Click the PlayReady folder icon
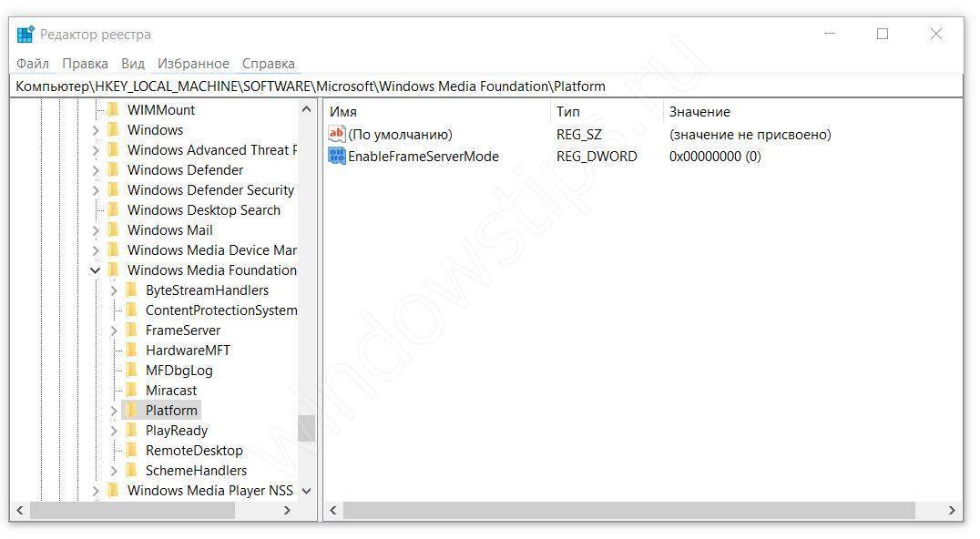This screenshot has height=539, width=980. pos(131,430)
